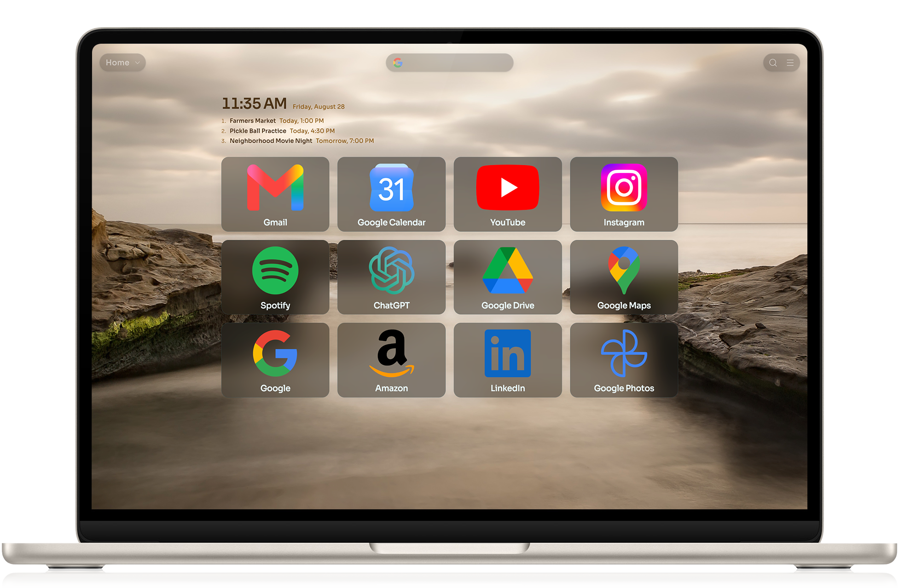The height and width of the screenshot is (588, 899).
Task: Open the Google shortcut tile
Action: click(275, 360)
